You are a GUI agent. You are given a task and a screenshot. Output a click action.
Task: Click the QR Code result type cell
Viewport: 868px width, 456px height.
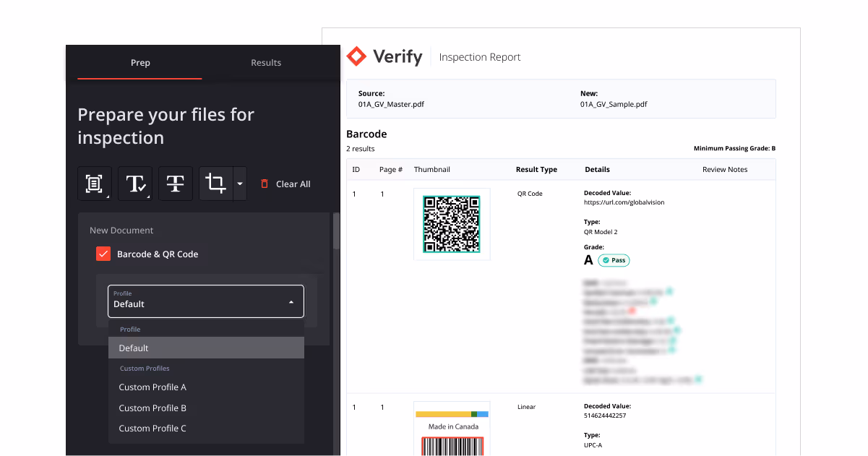point(530,194)
